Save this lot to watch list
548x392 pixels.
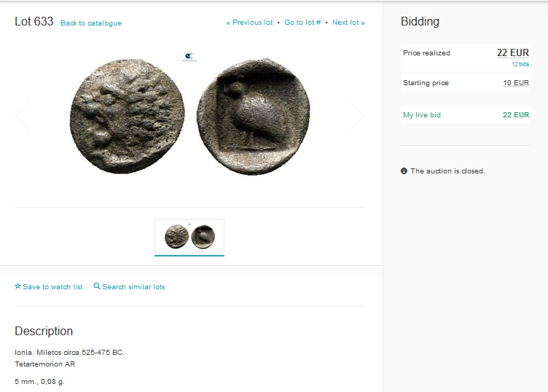click(49, 286)
